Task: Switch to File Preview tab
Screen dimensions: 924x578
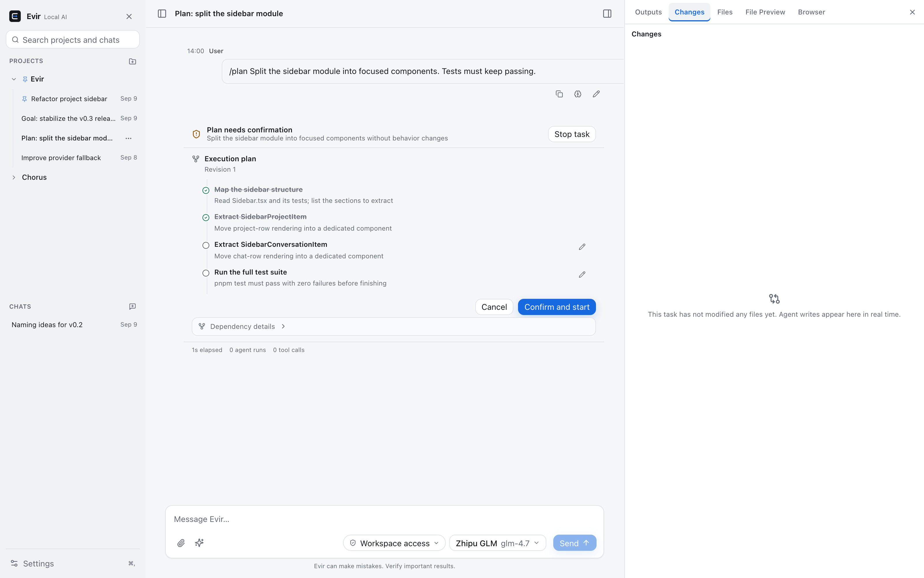Action: (x=765, y=12)
